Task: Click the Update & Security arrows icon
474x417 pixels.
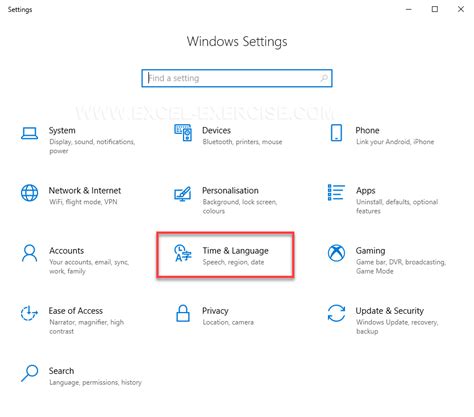Action: (336, 313)
